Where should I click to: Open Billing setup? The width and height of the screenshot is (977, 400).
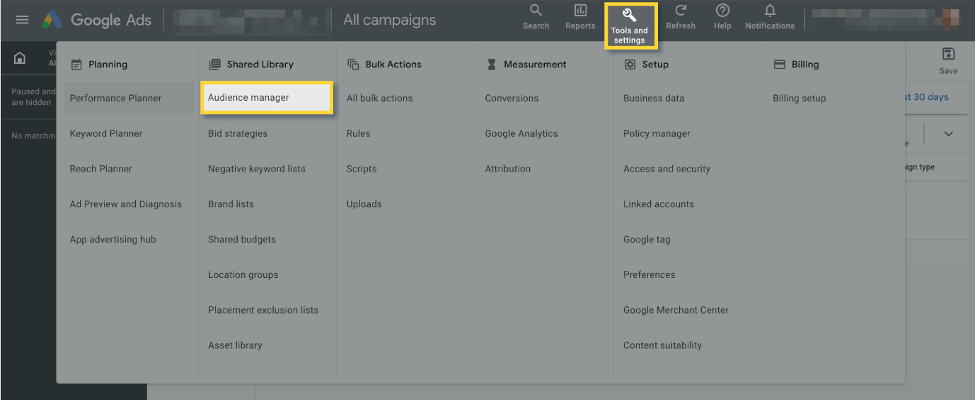pos(799,98)
